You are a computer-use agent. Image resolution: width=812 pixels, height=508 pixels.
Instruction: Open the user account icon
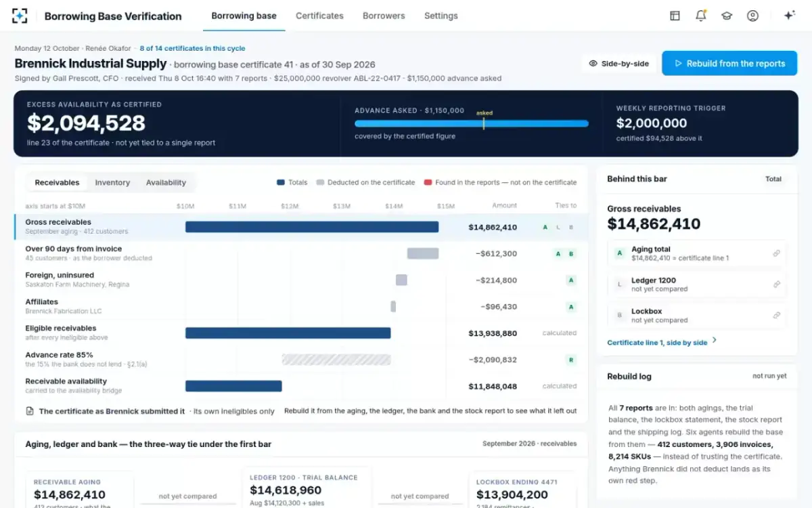tap(752, 16)
